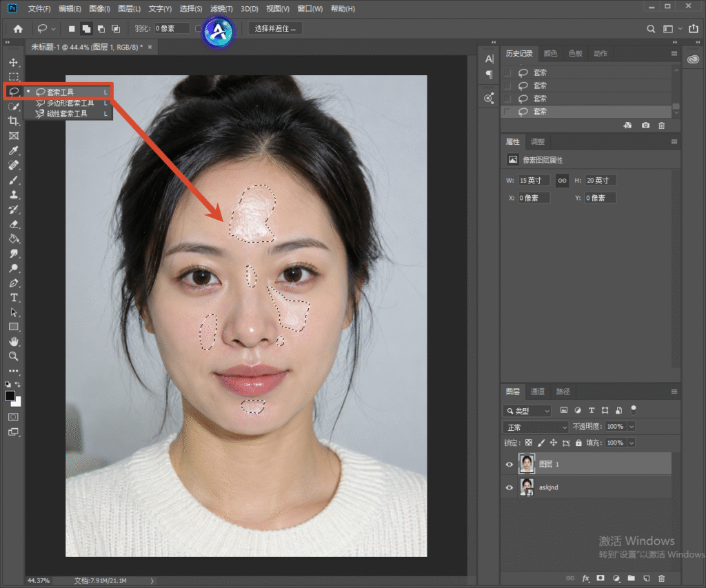Choose New Selection mode icon

coord(72,29)
